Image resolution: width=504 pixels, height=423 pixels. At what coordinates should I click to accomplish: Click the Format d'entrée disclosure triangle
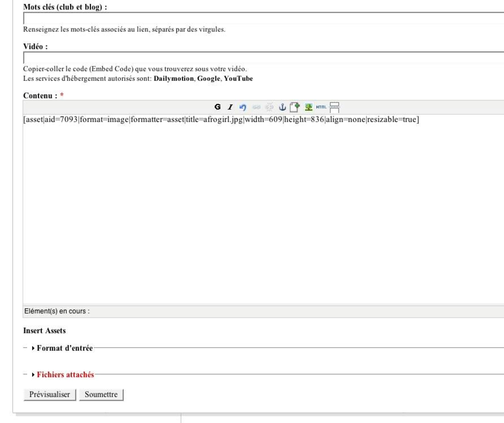(x=33, y=348)
